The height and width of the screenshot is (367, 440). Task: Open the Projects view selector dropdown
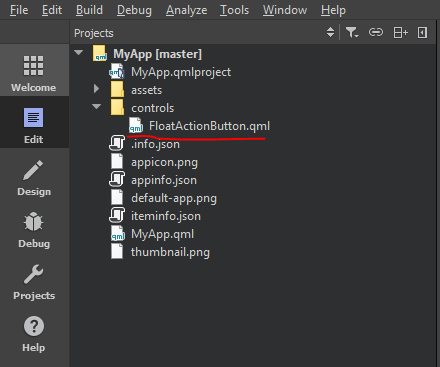[x=330, y=32]
